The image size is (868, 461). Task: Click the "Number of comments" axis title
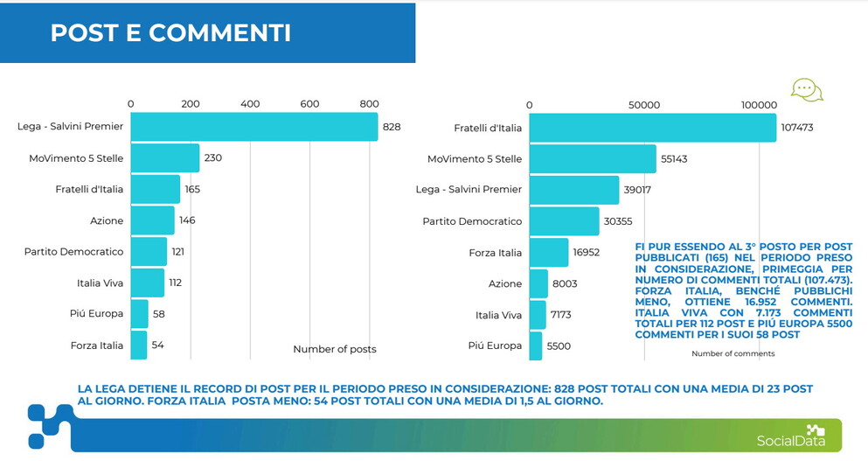coord(733,353)
